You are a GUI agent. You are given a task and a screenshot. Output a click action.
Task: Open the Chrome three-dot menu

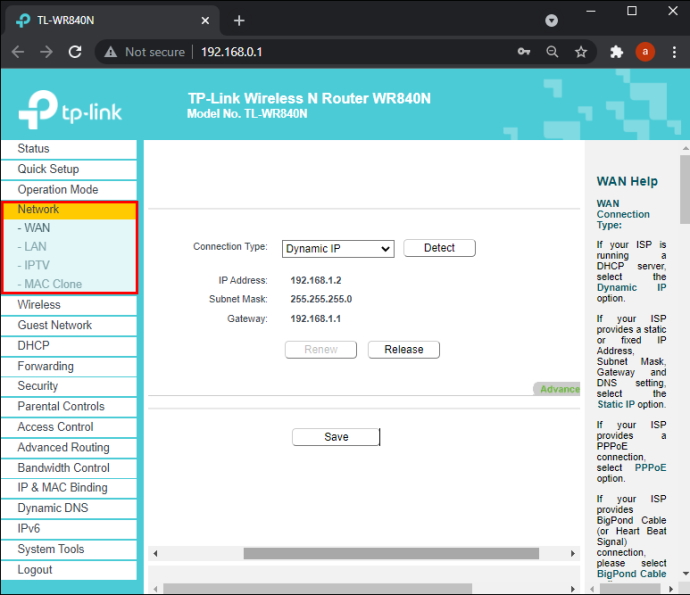click(674, 52)
